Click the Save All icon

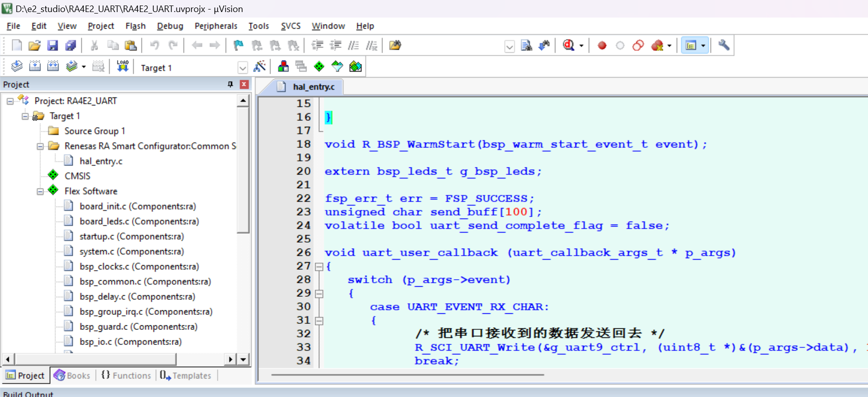[71, 46]
